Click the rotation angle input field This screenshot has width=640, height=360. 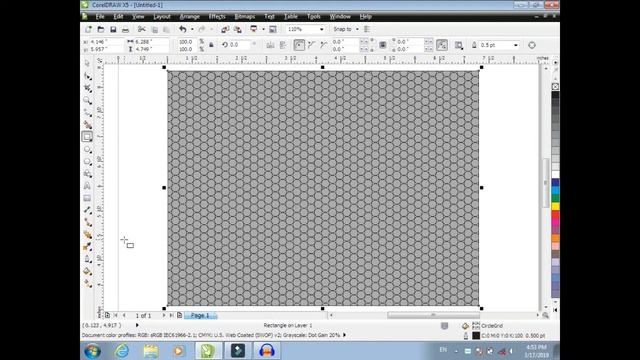pyautogui.click(x=240, y=45)
